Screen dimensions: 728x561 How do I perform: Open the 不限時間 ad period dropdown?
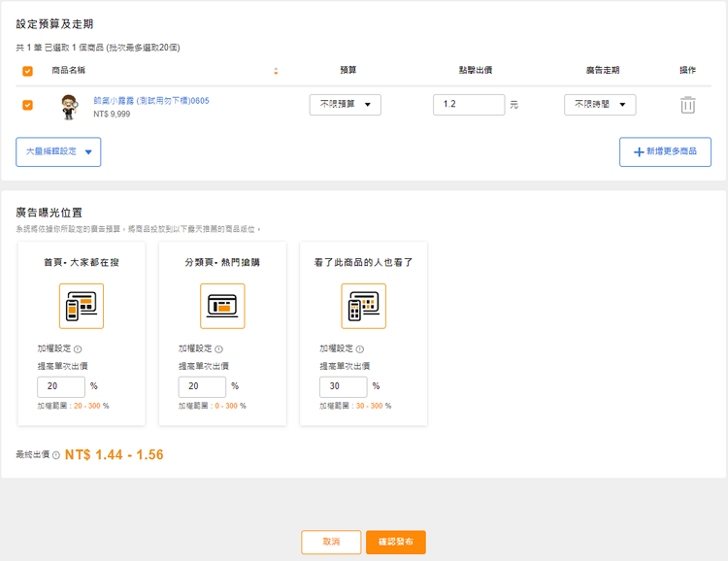[x=599, y=105]
